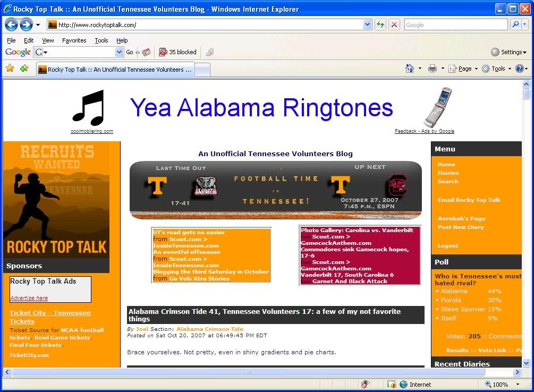Image resolution: width=534 pixels, height=392 pixels.
Task: Open search provider options dropdown
Action: [525, 24]
